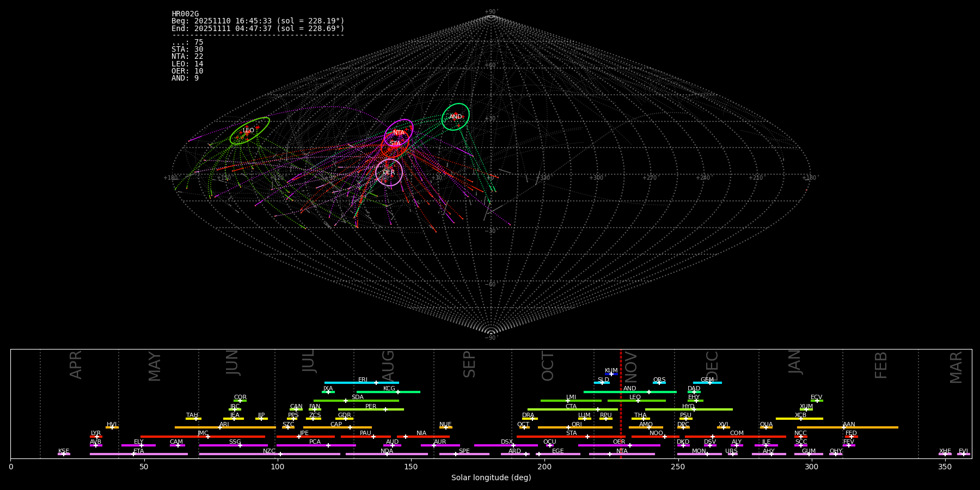Click the 'Solar longitude (deg)' axis label
The image size is (980, 490).
(x=491, y=478)
